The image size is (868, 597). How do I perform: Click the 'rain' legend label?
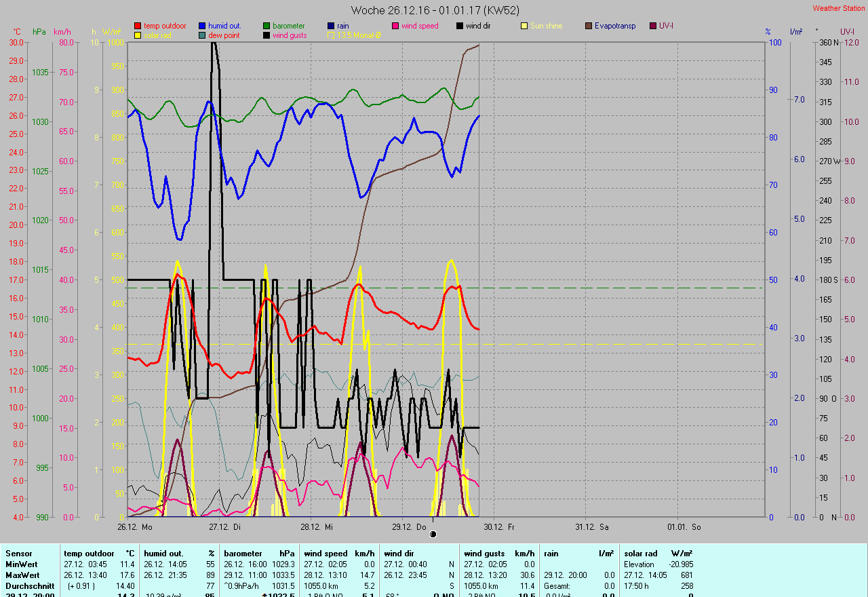pos(343,26)
